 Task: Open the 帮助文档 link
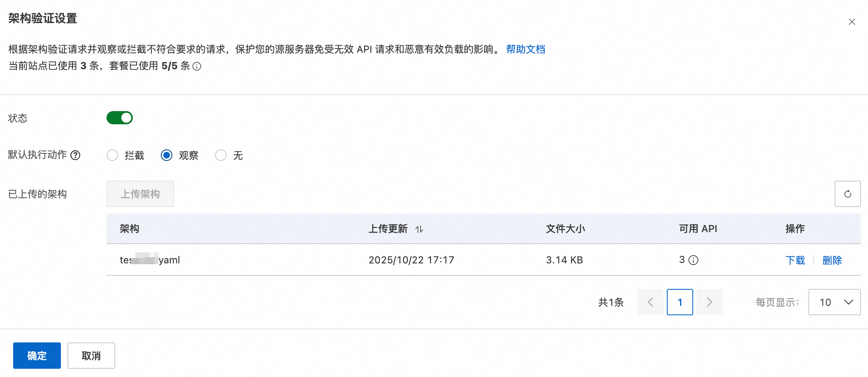point(525,49)
